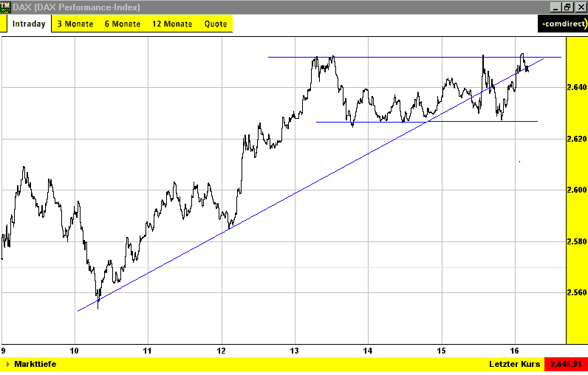Minimize the DAX chart window
588x375 pixels.
(x=555, y=7)
